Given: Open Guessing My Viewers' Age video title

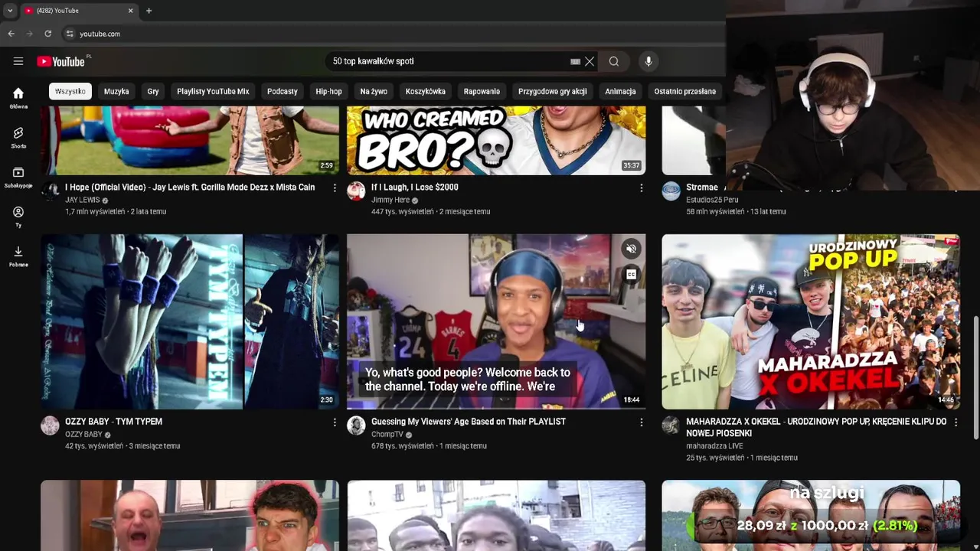Looking at the screenshot, I should point(469,422).
